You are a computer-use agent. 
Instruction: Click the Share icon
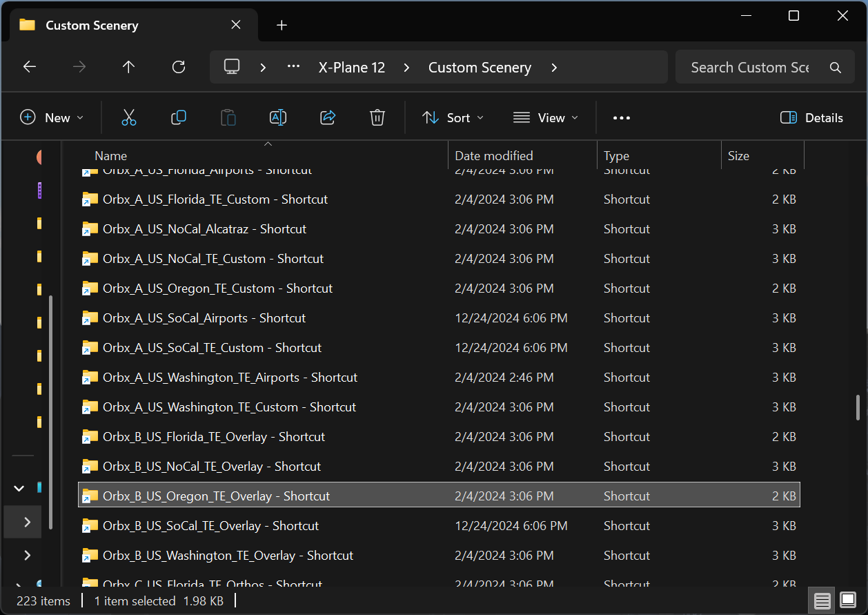(328, 118)
